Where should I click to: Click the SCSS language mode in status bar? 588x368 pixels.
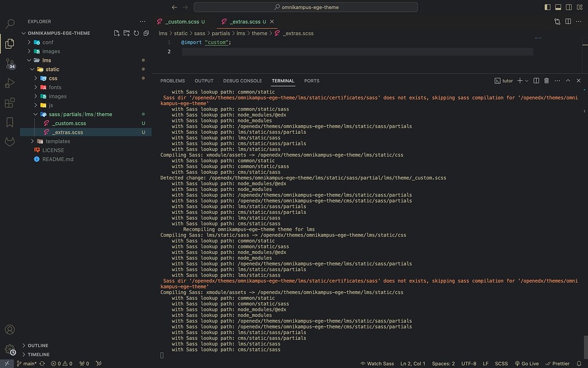click(501, 363)
